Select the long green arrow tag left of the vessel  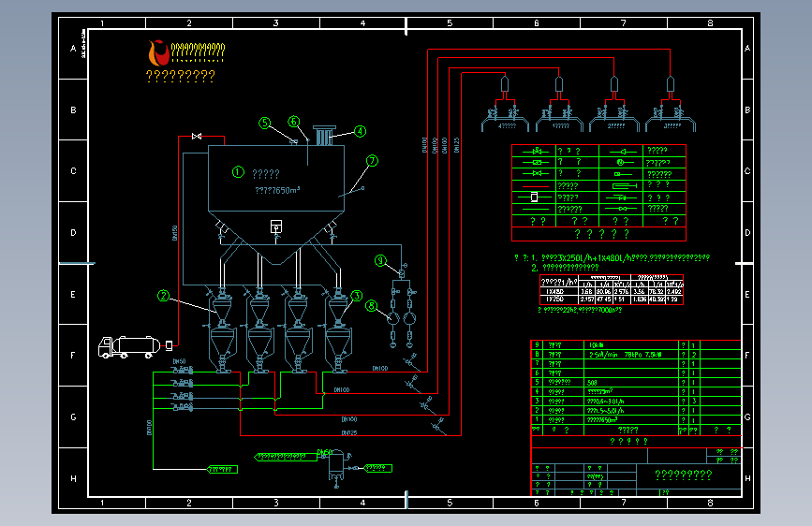click(286, 457)
